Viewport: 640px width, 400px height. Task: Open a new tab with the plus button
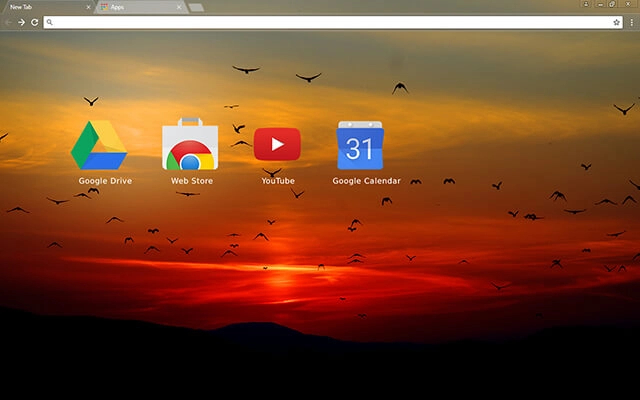196,7
